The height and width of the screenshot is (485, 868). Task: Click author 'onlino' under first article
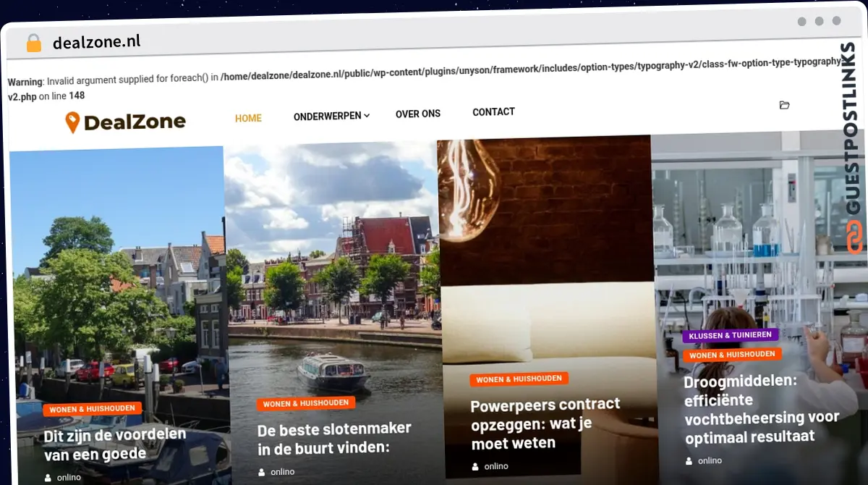coord(69,478)
